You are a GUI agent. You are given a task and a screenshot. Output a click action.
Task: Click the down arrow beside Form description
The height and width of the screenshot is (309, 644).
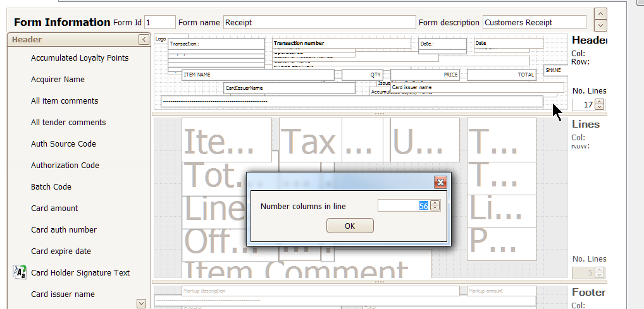[601, 25]
